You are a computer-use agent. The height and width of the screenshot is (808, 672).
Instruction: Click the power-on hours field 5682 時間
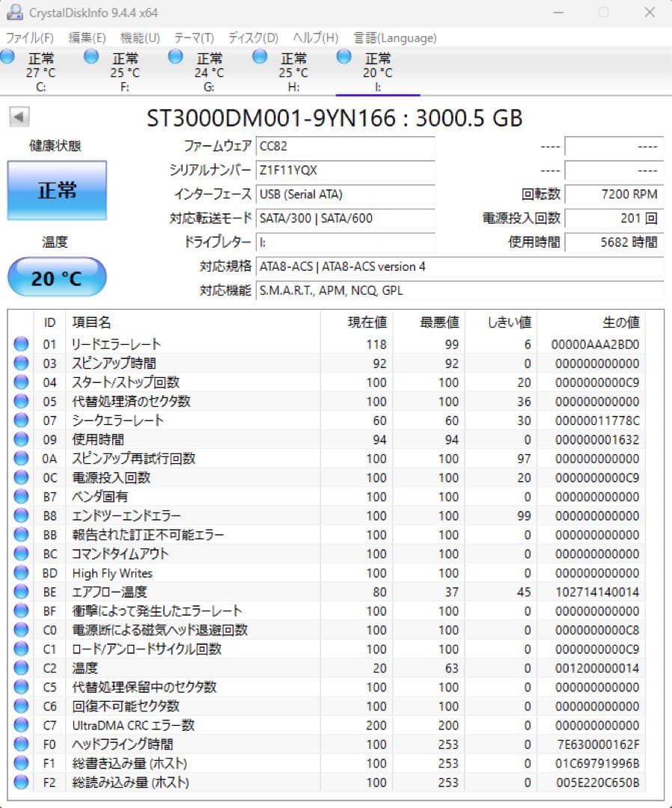(x=614, y=242)
